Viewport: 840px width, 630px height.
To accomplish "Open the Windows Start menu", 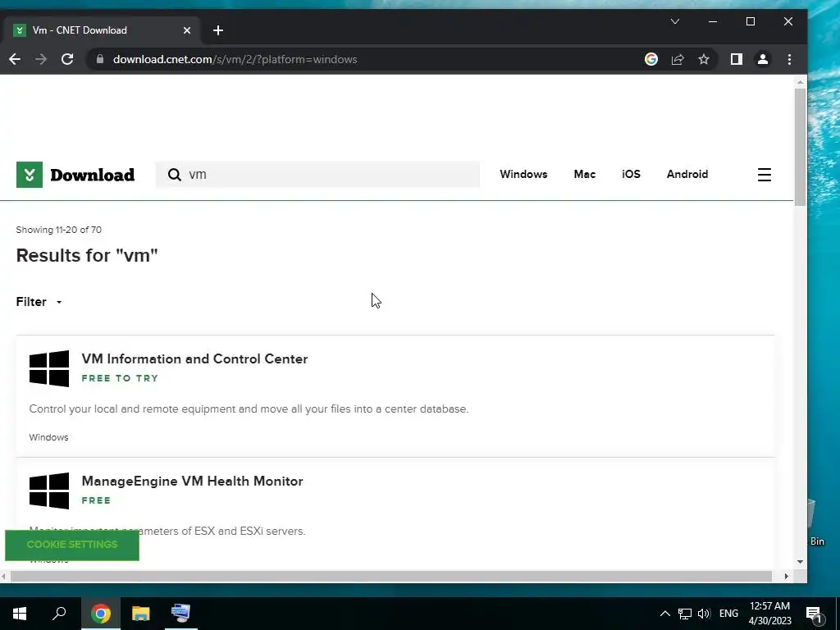I will coord(20,614).
